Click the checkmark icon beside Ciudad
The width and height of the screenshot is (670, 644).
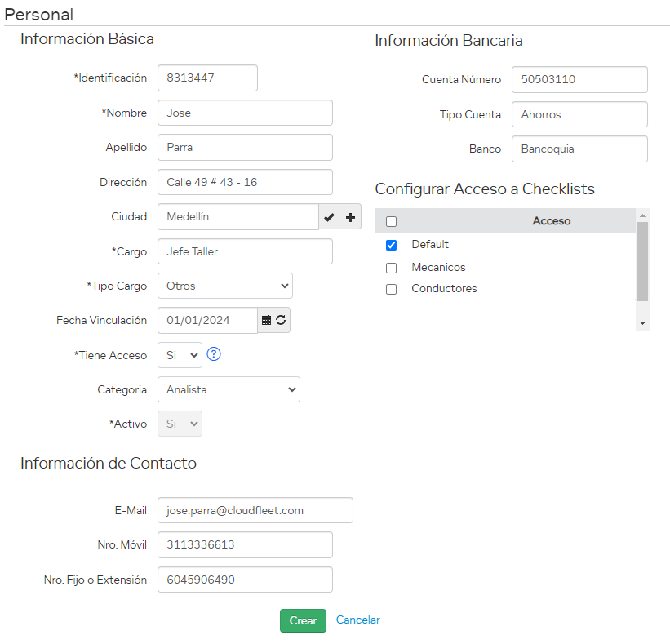point(329,217)
